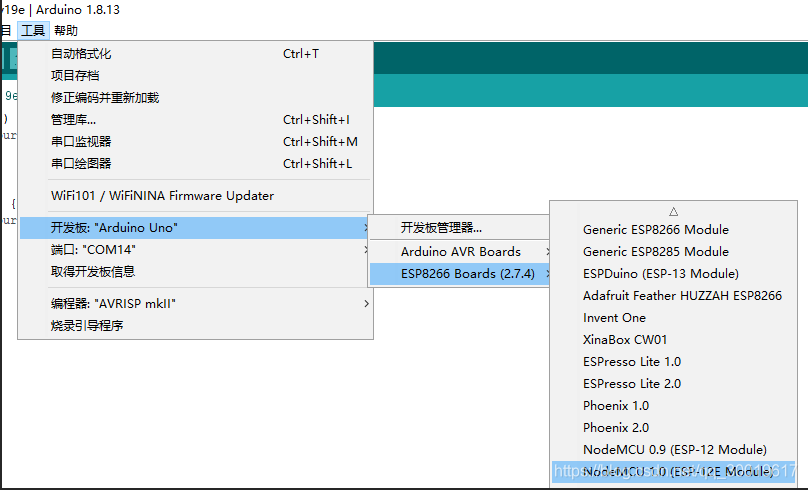Screen dimensions: 808x490
Task: Expand 编程器: "AVRISP mkII" submenu
Action: (195, 303)
